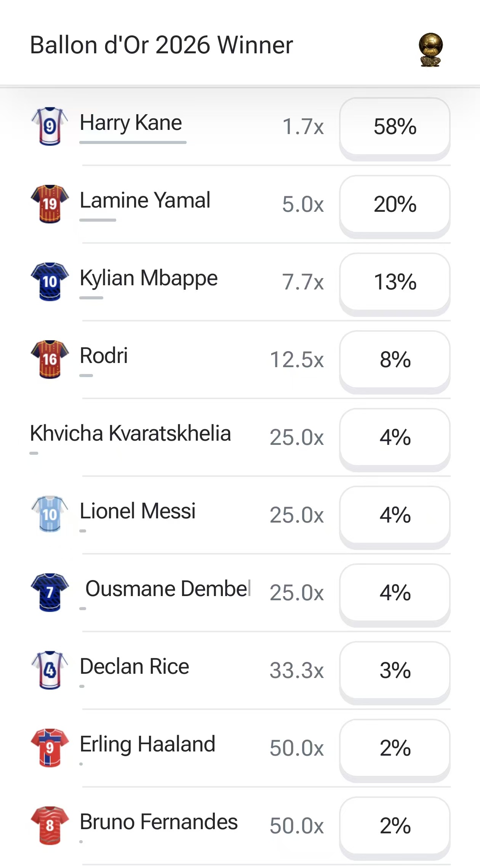Tap the golden Ballon d'Or trophy icon
Viewport: 480px width, 868px height.
tap(431, 50)
